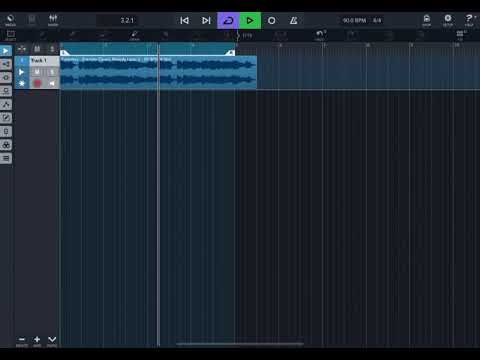The height and width of the screenshot is (360, 480).
Task: Click global solo icon above track list
Action: pyautogui.click(x=52, y=49)
